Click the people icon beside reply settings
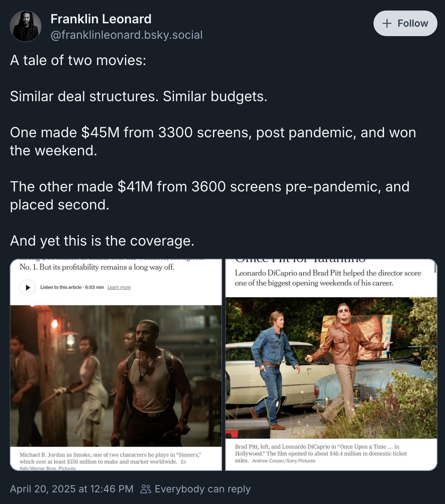This screenshot has height=504, width=445. (x=146, y=489)
